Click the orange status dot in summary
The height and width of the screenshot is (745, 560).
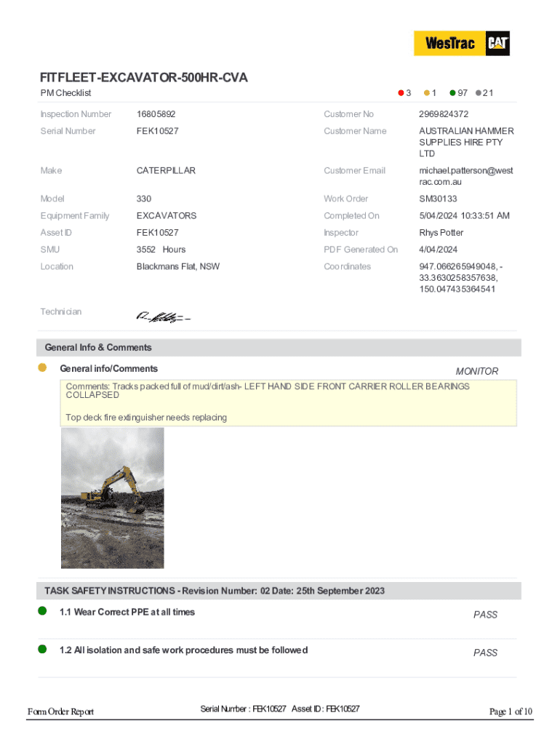[x=427, y=93]
